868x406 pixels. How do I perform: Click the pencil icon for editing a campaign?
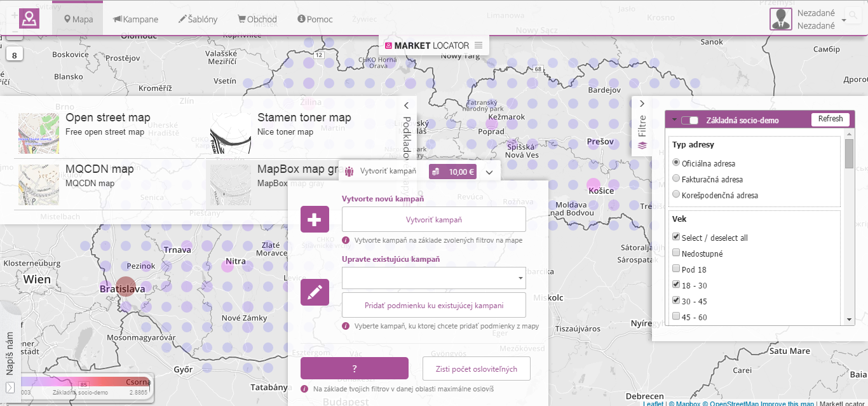tap(315, 292)
